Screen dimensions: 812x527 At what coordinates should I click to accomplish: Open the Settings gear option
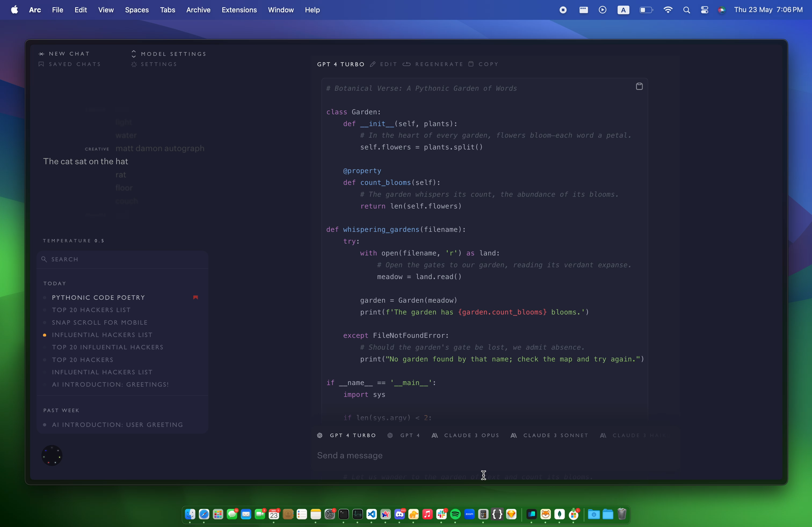click(134, 64)
